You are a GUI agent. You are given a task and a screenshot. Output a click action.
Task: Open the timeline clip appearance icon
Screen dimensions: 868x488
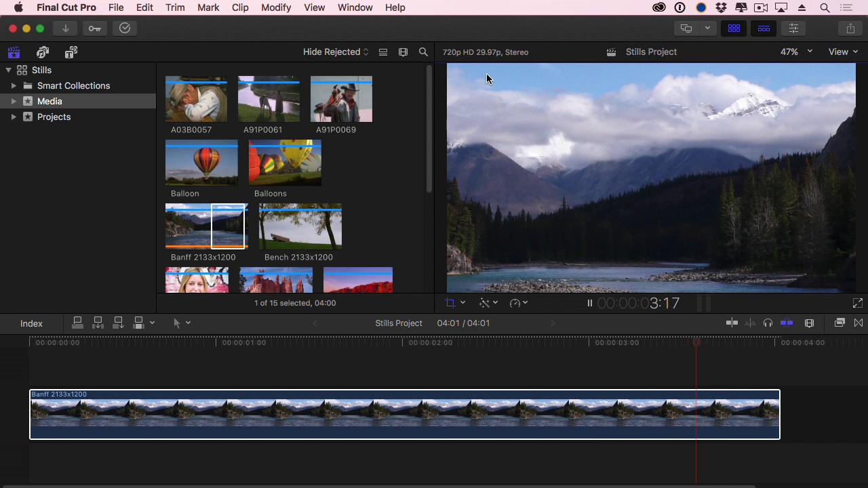809,323
